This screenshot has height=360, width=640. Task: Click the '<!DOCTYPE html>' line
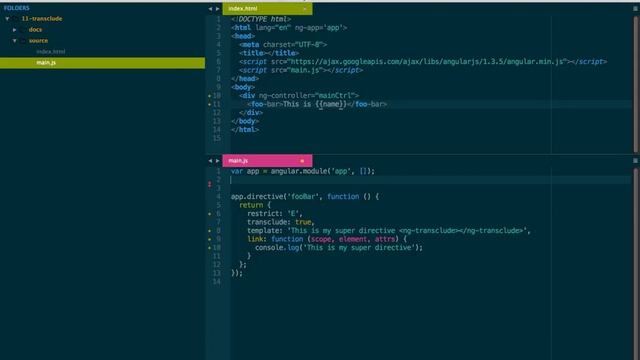(261, 19)
